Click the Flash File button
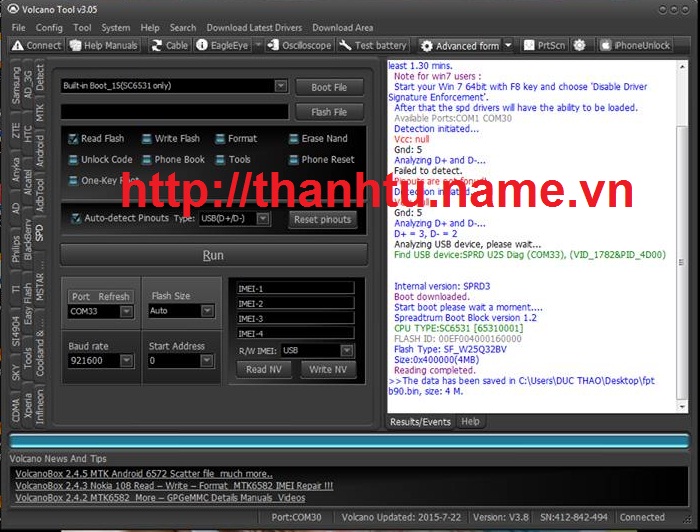The image size is (700, 532). tap(329, 112)
